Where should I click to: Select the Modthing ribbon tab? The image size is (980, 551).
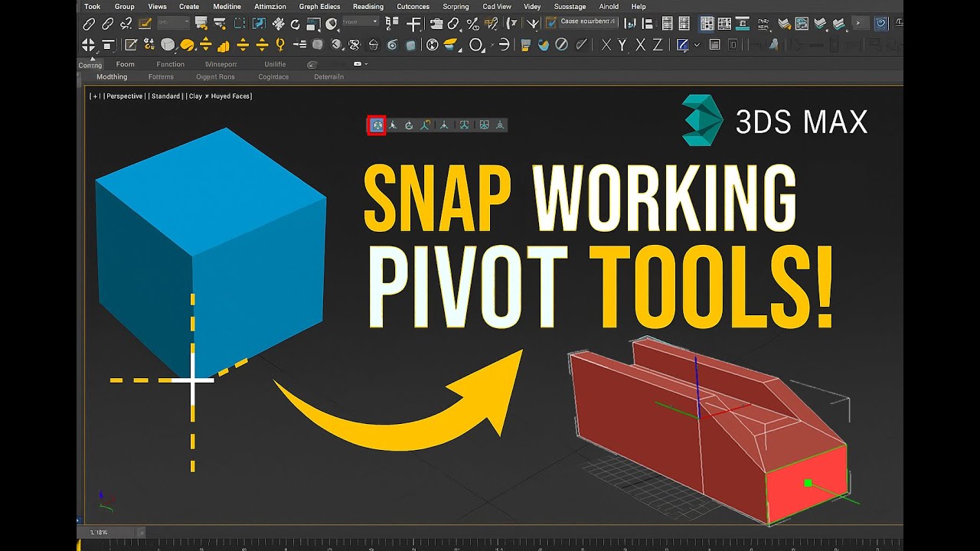click(112, 77)
